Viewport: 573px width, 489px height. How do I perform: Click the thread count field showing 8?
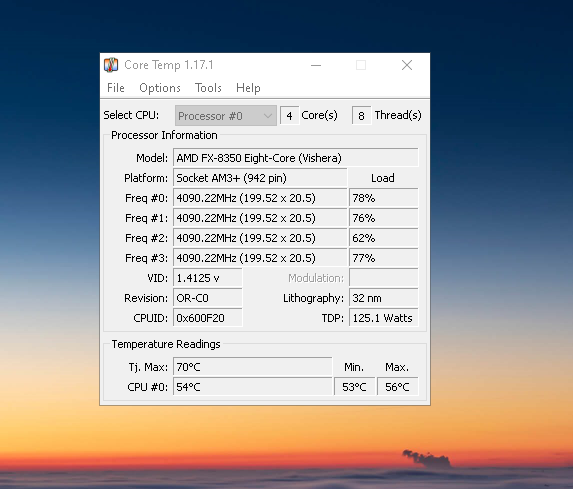pyautogui.click(x=361, y=116)
